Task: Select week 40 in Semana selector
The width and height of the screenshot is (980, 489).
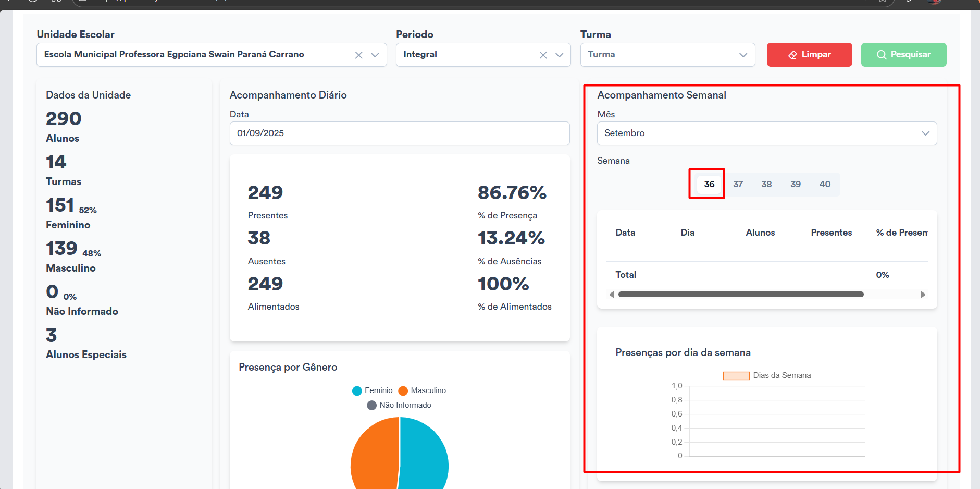Action: point(825,184)
